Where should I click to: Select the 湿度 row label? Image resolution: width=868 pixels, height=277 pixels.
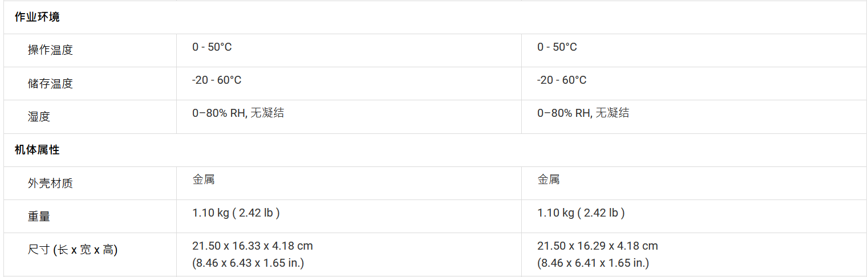(x=39, y=117)
